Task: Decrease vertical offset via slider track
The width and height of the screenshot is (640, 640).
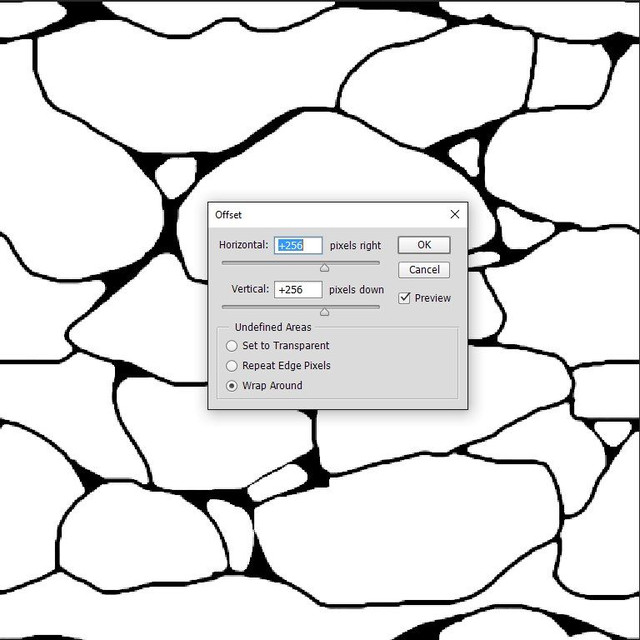Action: tap(271, 307)
